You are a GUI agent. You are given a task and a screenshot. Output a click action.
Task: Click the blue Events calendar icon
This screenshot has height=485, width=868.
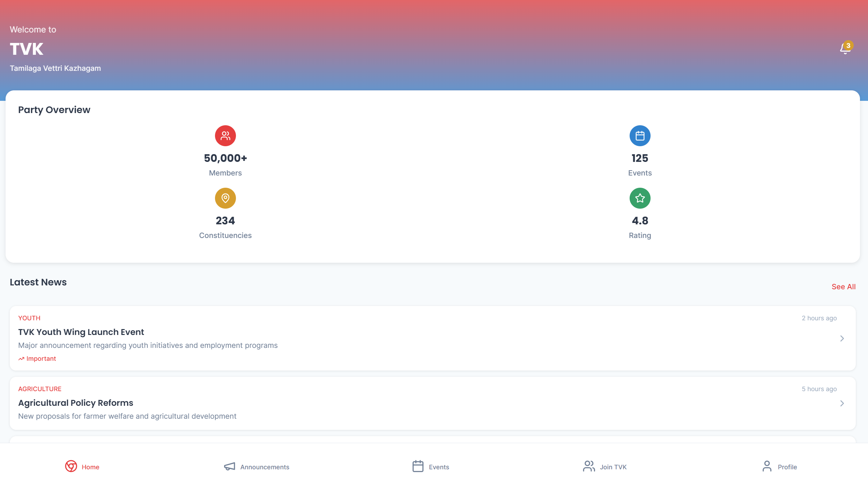[640, 136]
